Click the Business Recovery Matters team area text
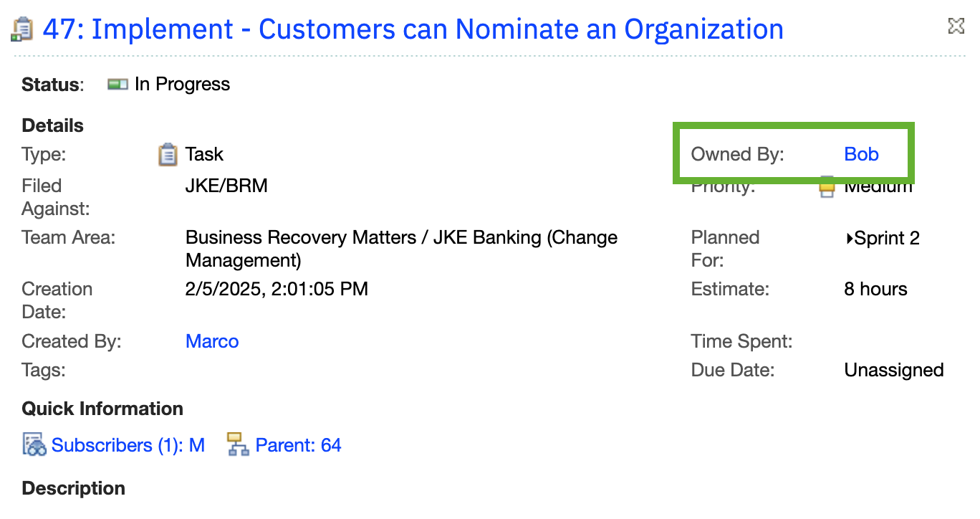 (x=401, y=249)
